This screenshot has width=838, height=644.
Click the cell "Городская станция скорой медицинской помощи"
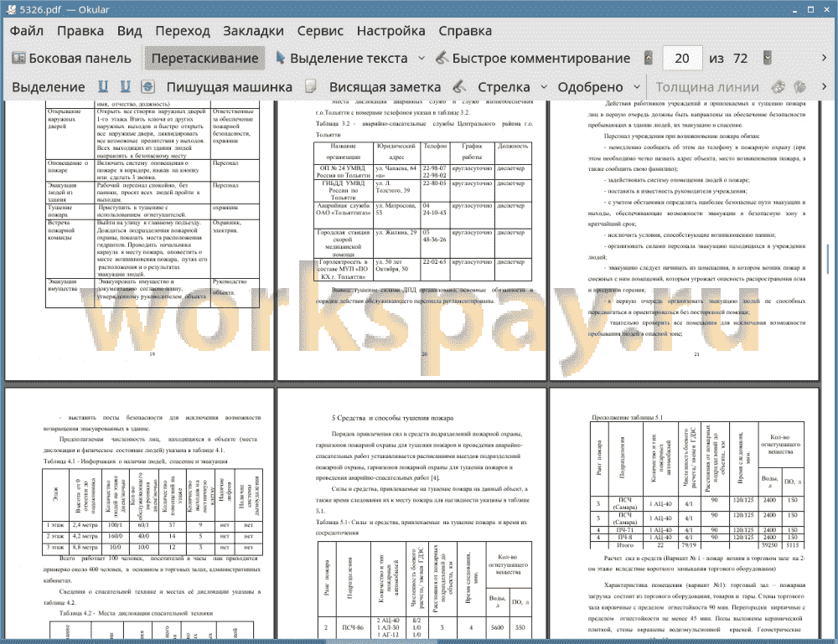coord(343,244)
